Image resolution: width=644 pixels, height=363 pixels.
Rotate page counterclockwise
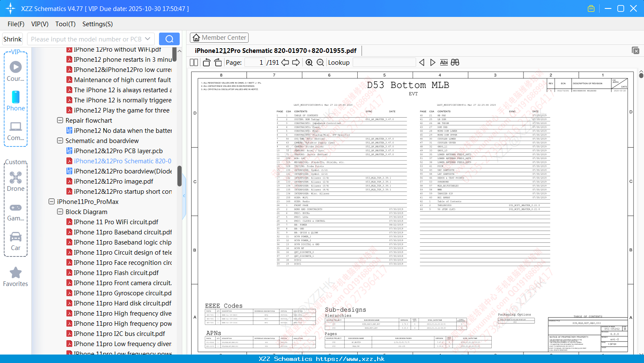207,62
